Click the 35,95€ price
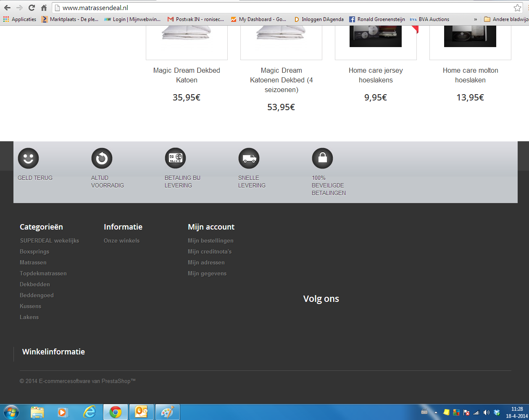529x420 pixels. point(187,98)
